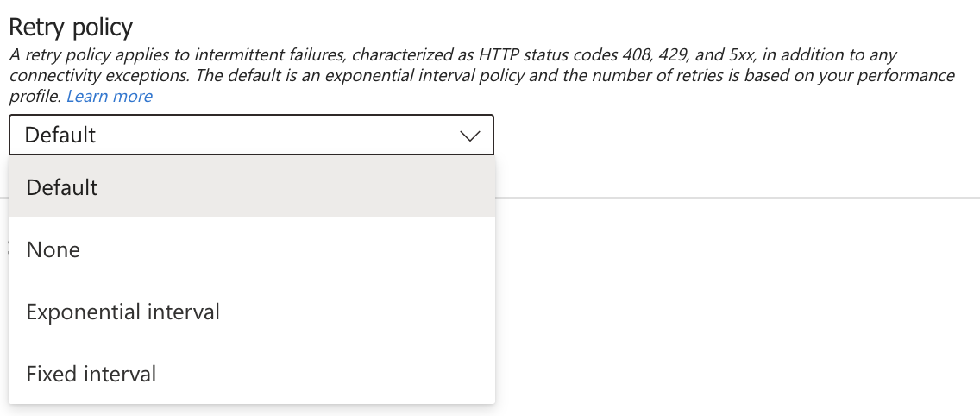The image size is (980, 416).
Task: Pick the Fixed interval option
Action: 91,374
